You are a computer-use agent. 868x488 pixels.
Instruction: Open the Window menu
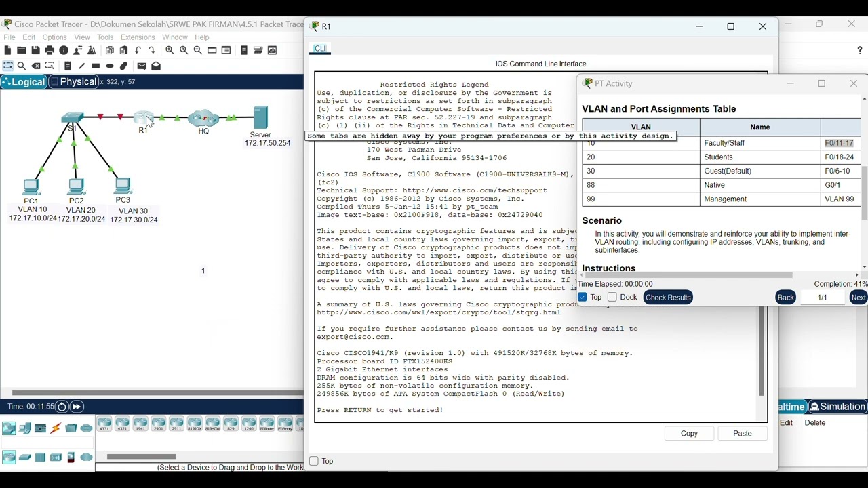point(175,37)
